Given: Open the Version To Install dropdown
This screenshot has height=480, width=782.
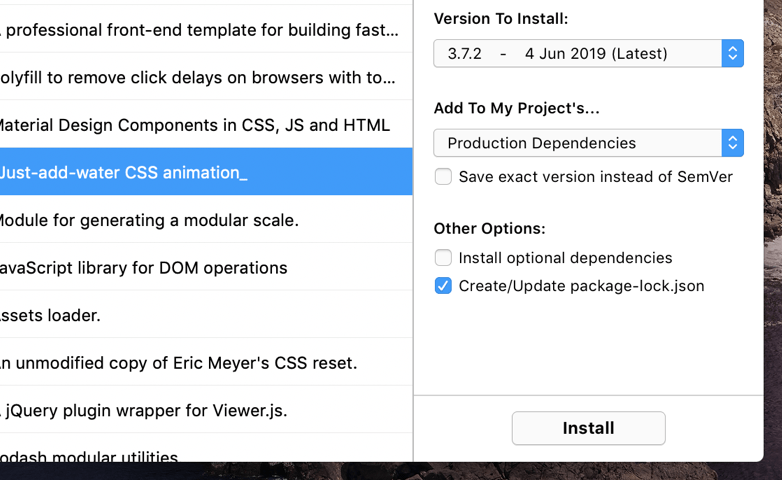Looking at the screenshot, I should point(588,53).
